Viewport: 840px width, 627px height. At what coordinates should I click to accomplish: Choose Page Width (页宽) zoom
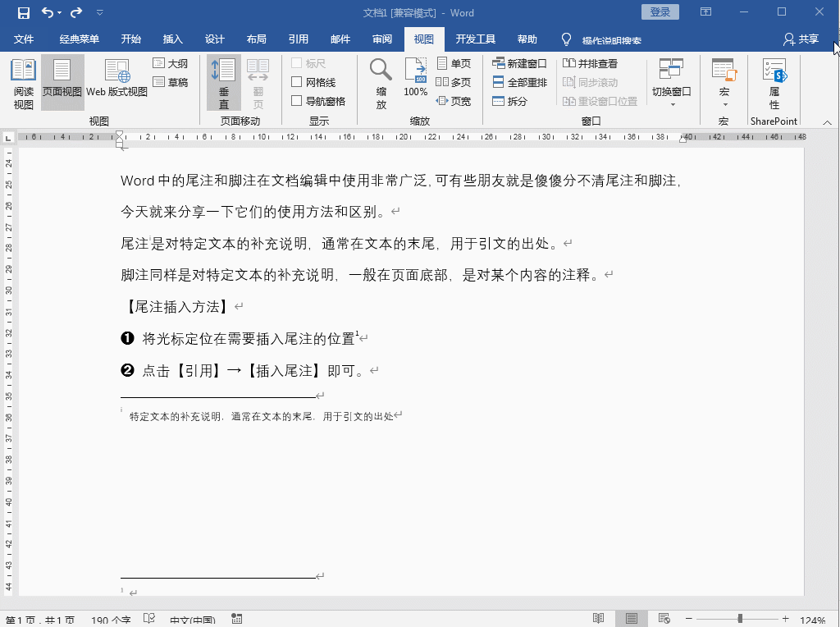coord(454,101)
